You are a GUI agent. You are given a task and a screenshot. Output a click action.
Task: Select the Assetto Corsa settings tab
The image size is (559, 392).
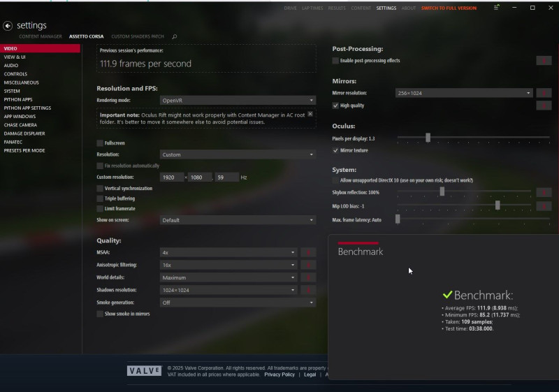click(86, 36)
